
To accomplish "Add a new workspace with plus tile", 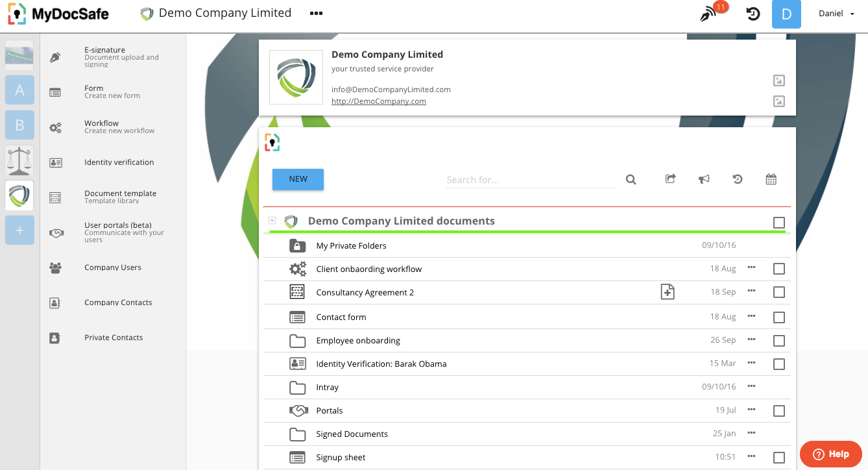I will point(19,230).
